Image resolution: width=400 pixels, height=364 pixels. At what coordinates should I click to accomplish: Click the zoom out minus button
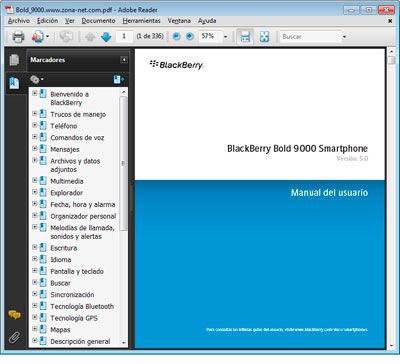coord(177,36)
